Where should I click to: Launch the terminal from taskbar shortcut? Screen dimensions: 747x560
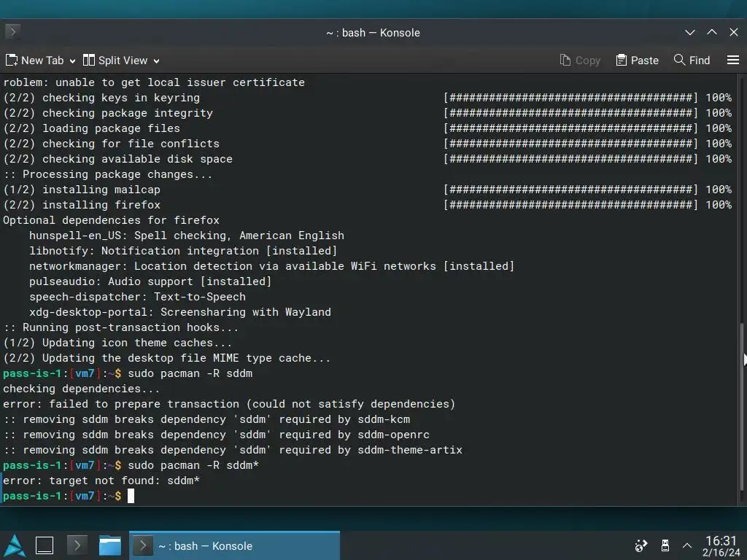[x=77, y=545]
